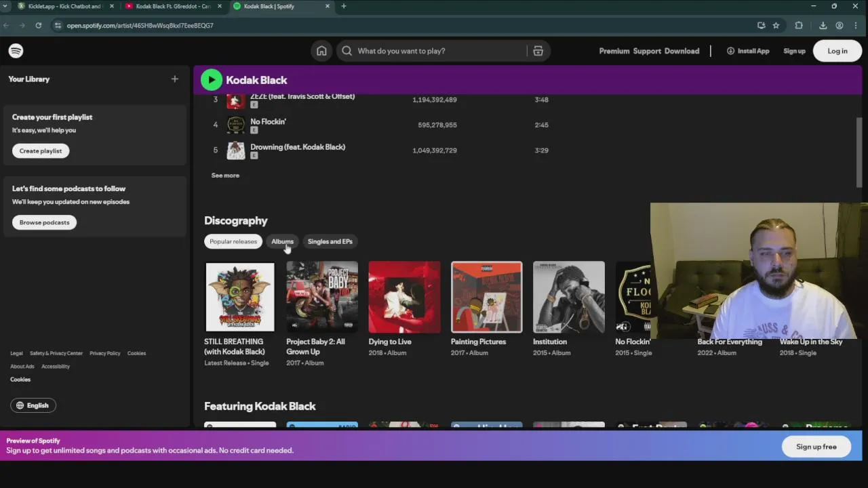Select track Drowning (feat. Kodak Black)

(298, 147)
